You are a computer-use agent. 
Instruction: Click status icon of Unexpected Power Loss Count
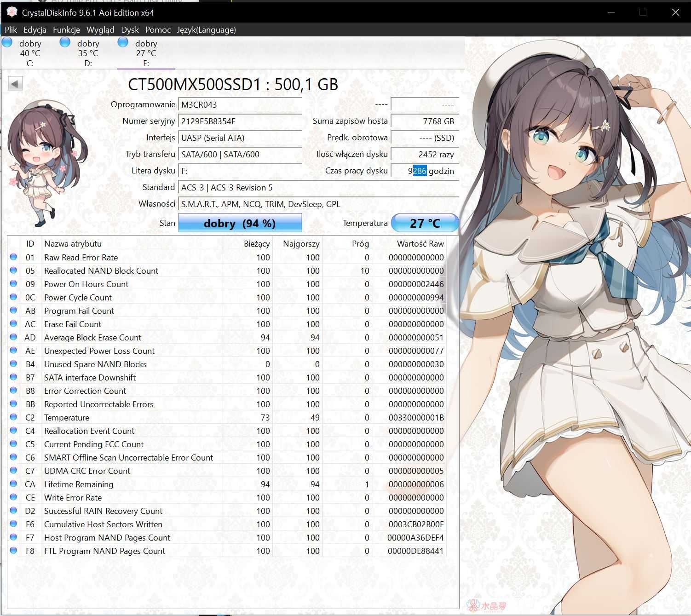click(x=13, y=351)
